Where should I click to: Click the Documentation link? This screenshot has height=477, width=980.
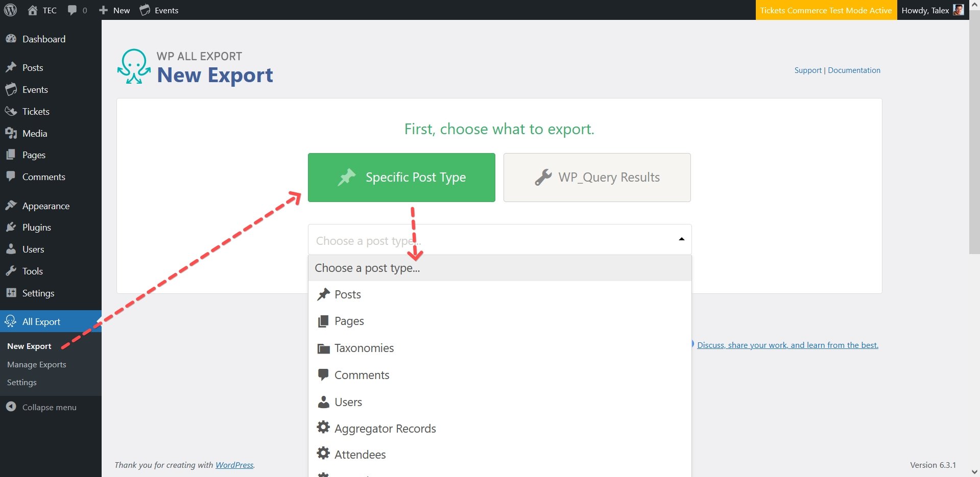tap(853, 70)
